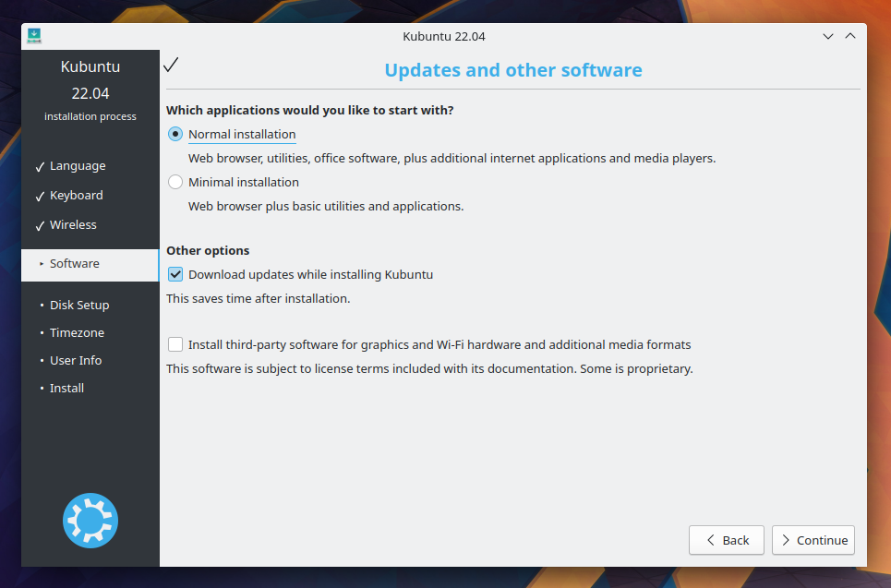This screenshot has width=891, height=588.
Task: Click the 'Kubuntu 22.04' window title
Action: coord(444,36)
